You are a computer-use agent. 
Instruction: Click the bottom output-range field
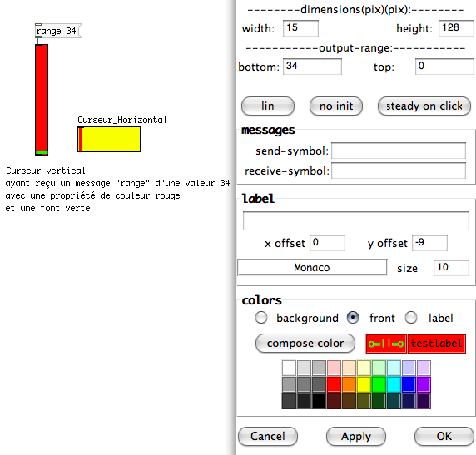pyautogui.click(x=312, y=67)
